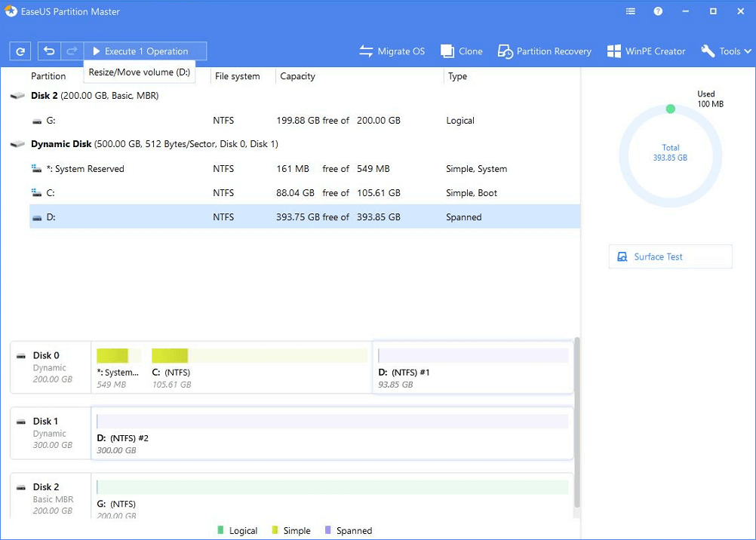Collapse the Dynamic Disk group

tap(17, 144)
